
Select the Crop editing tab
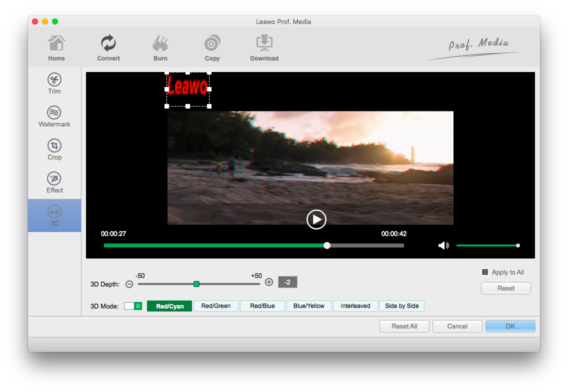[54, 149]
